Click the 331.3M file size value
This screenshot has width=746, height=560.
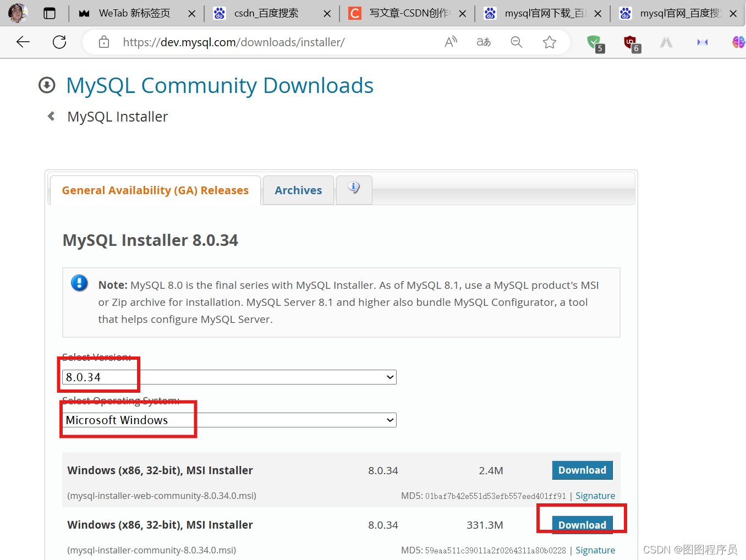click(485, 525)
